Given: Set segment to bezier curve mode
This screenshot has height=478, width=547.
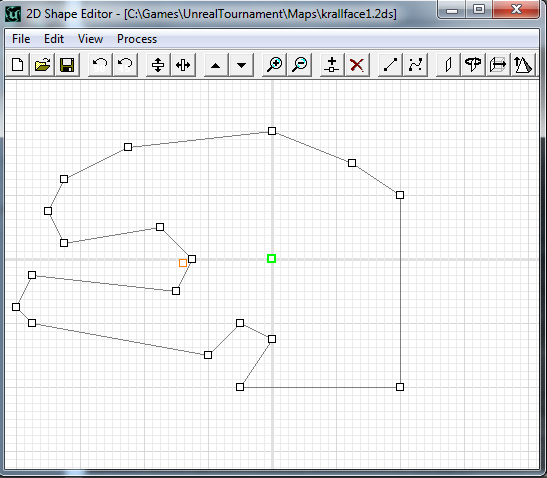Looking at the screenshot, I should (415, 65).
